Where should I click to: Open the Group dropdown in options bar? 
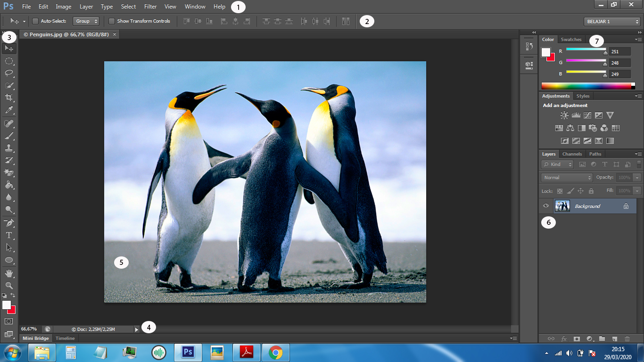pos(86,21)
